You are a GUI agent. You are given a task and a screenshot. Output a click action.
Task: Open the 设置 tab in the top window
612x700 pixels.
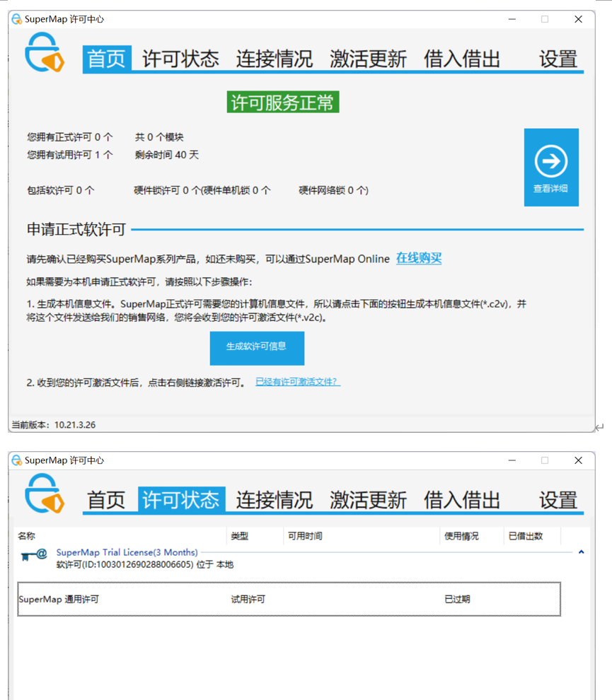pyautogui.click(x=558, y=59)
